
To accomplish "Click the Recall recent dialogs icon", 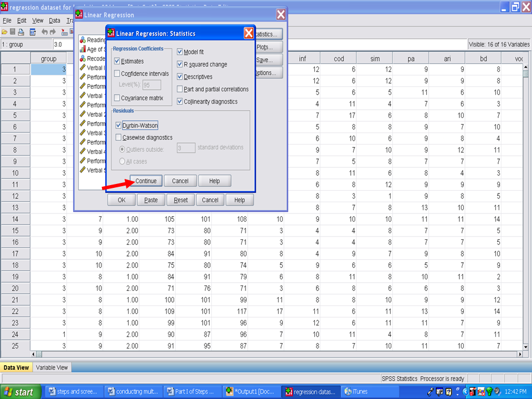I will pos(33,32).
